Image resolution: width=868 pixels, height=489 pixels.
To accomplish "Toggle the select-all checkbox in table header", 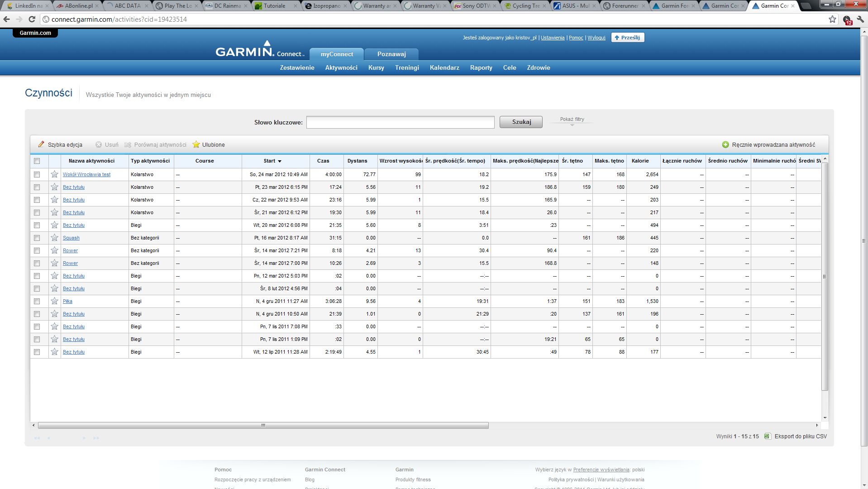I will pos(37,161).
